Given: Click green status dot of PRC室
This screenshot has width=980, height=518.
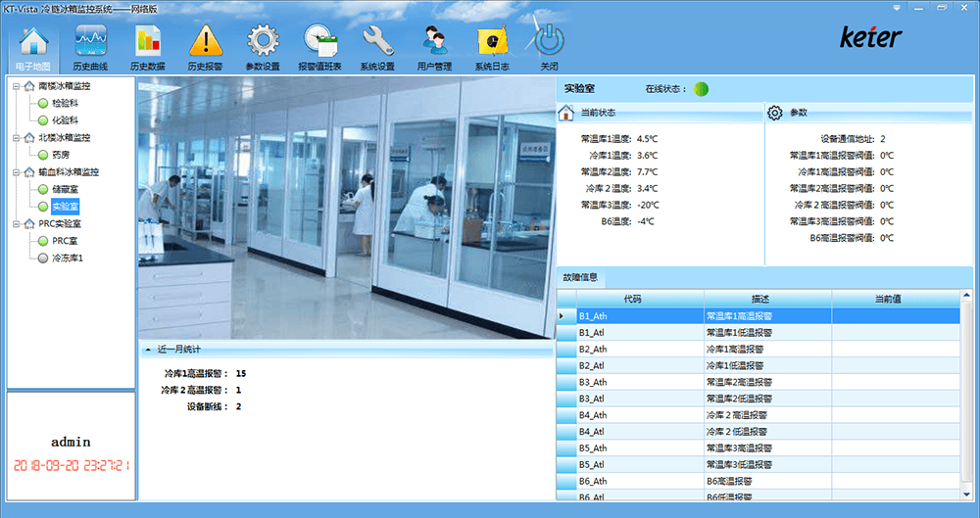Looking at the screenshot, I should [x=42, y=241].
